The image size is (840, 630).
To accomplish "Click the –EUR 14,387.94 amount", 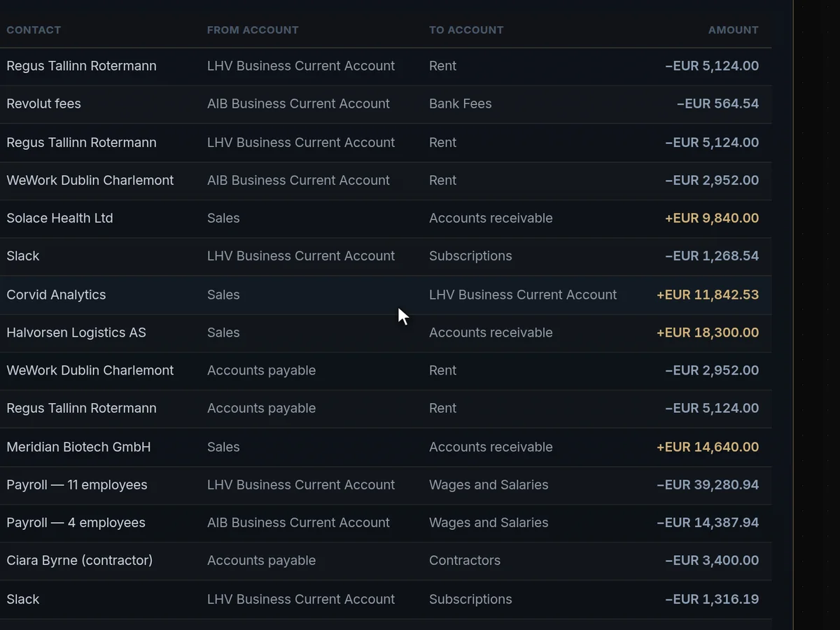I will pos(707,522).
